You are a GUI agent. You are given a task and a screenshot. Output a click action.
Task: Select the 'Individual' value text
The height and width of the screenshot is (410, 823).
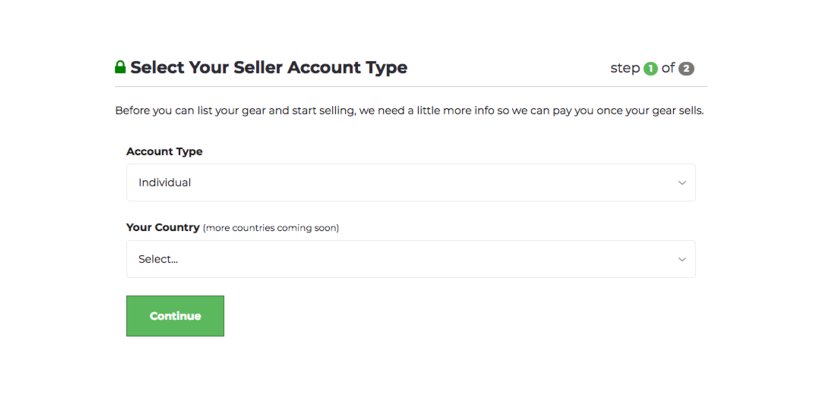[164, 183]
